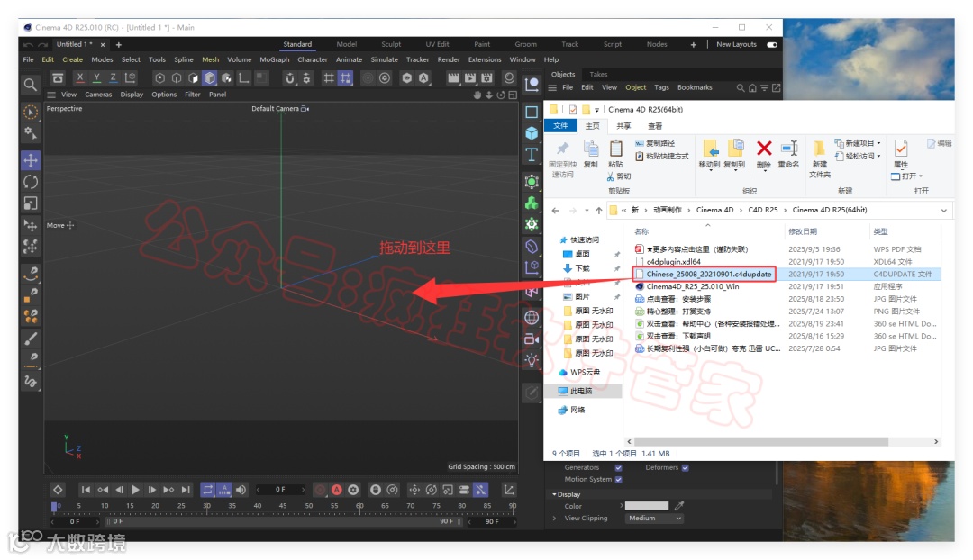Open the quick access toolbar customize arrow

click(597, 110)
